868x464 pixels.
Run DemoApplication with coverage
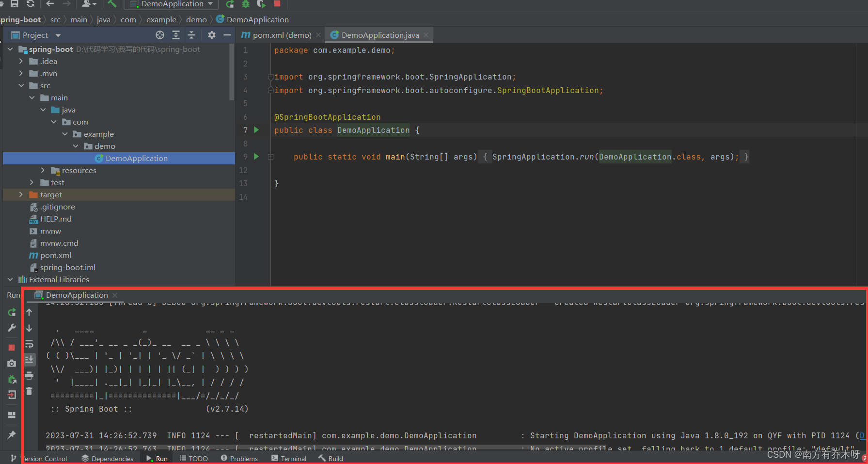(x=261, y=4)
